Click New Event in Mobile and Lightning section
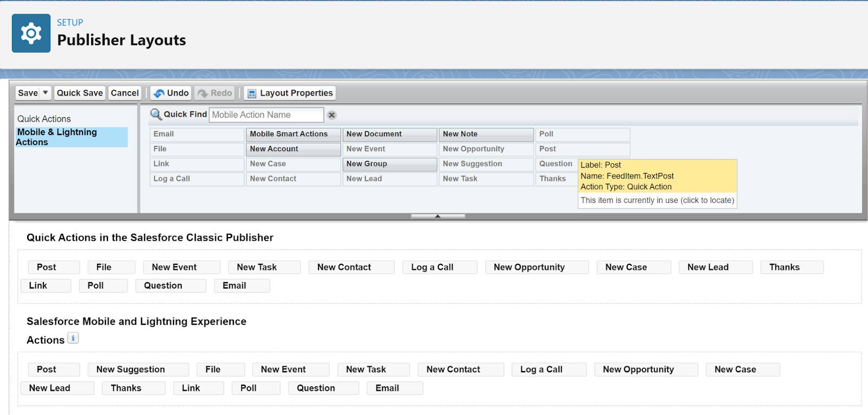 [x=291, y=370]
